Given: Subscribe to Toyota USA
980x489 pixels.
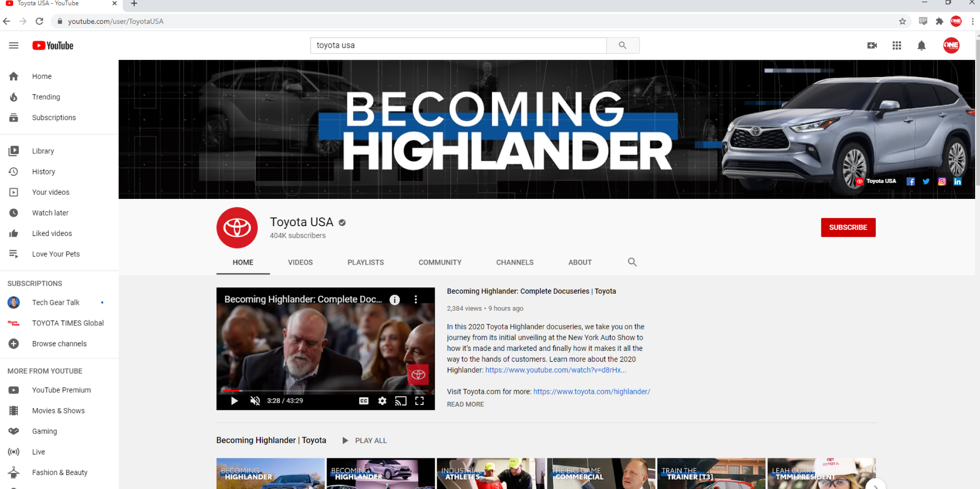Looking at the screenshot, I should coord(848,228).
